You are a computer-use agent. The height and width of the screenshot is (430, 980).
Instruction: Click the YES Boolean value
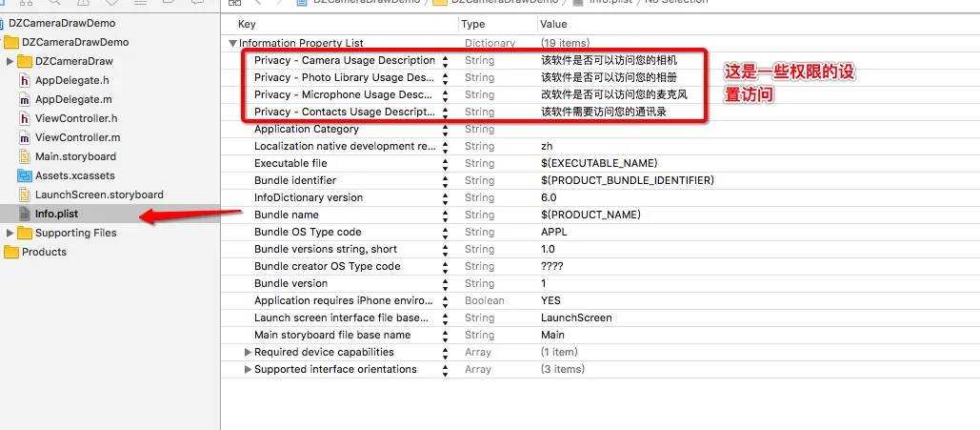tap(550, 300)
